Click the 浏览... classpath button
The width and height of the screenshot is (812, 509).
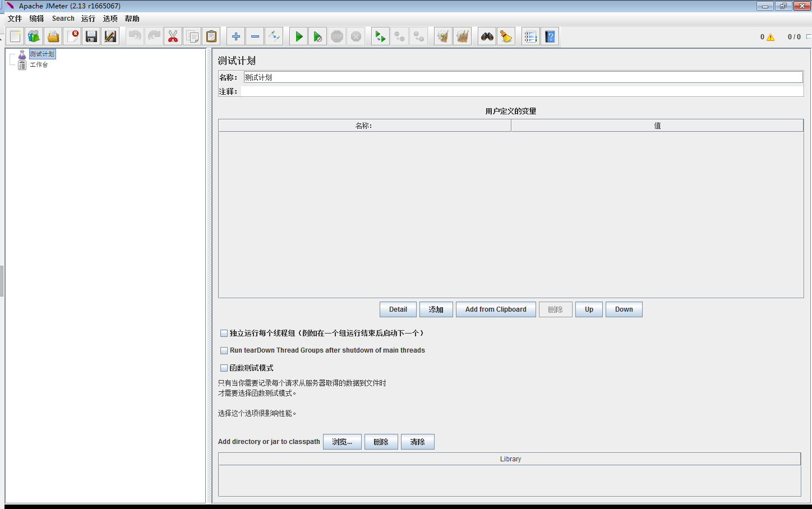[x=342, y=442]
